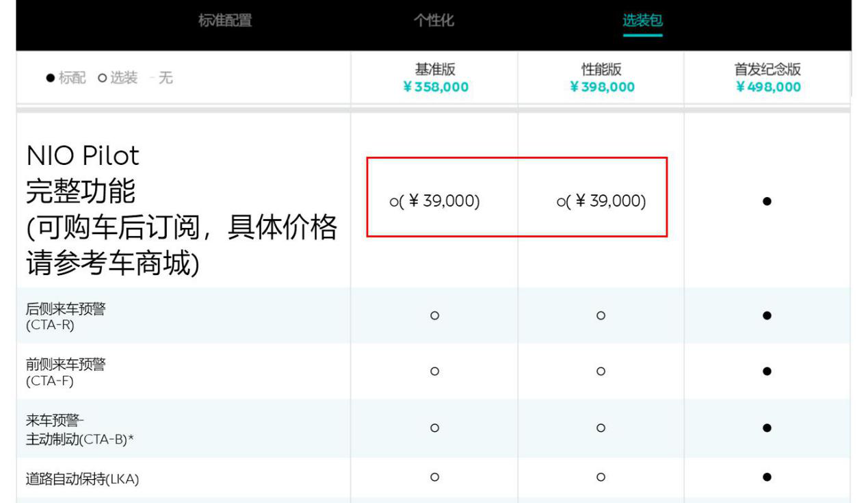Click the 标配 legend label
This screenshot has width=868, height=503.
pyautogui.click(x=72, y=78)
